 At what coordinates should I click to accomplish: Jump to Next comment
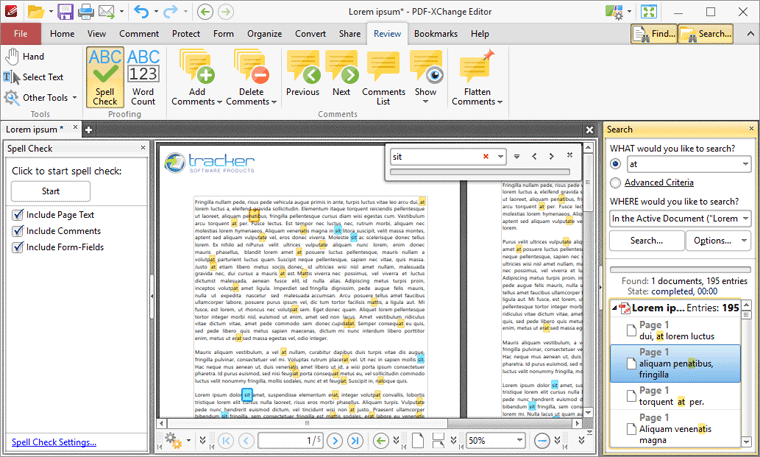point(341,78)
